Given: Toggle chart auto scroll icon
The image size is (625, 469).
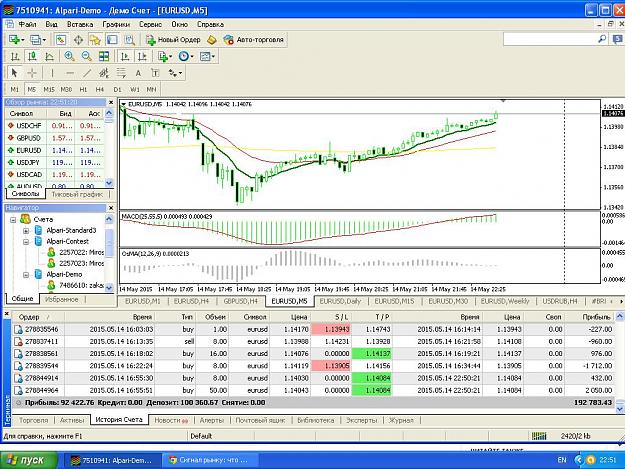Looking at the screenshot, I should [x=125, y=56].
